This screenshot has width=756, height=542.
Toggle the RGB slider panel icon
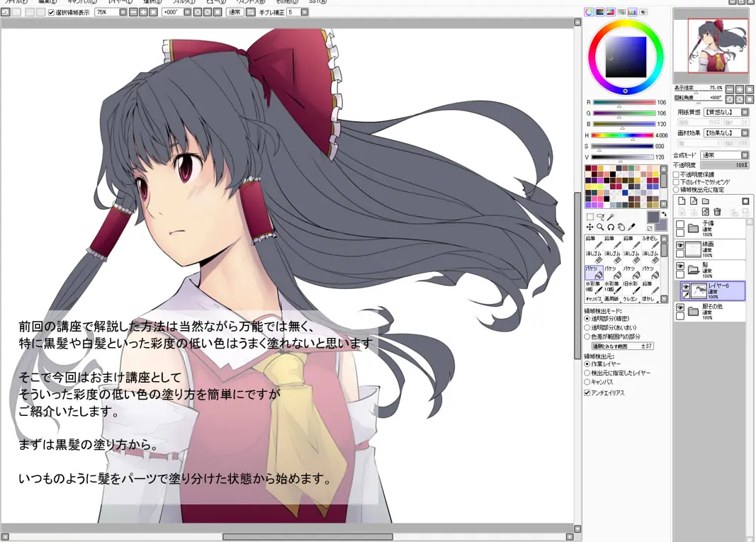click(x=600, y=12)
